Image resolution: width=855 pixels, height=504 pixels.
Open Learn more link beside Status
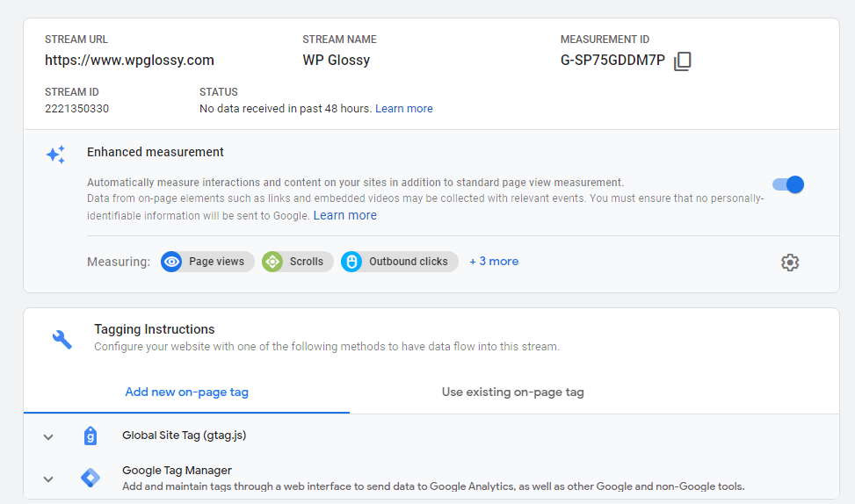[x=404, y=108]
